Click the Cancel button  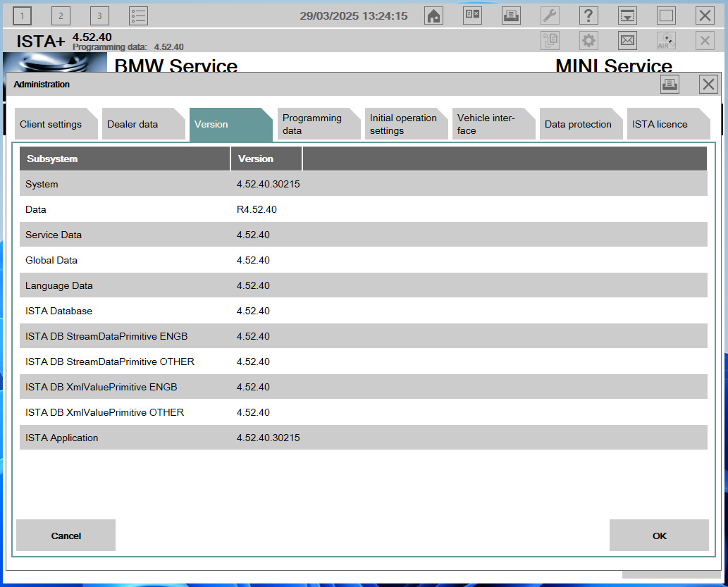click(65, 536)
